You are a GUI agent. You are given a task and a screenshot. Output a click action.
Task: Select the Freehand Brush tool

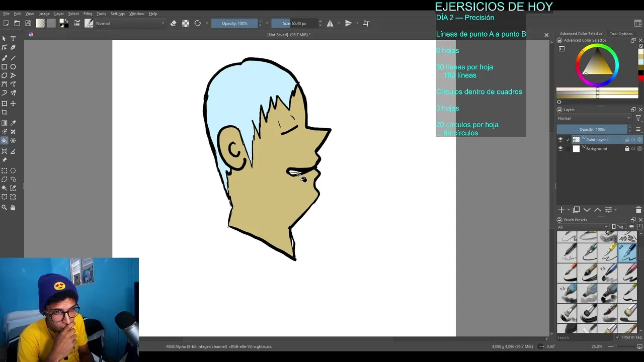(5, 57)
